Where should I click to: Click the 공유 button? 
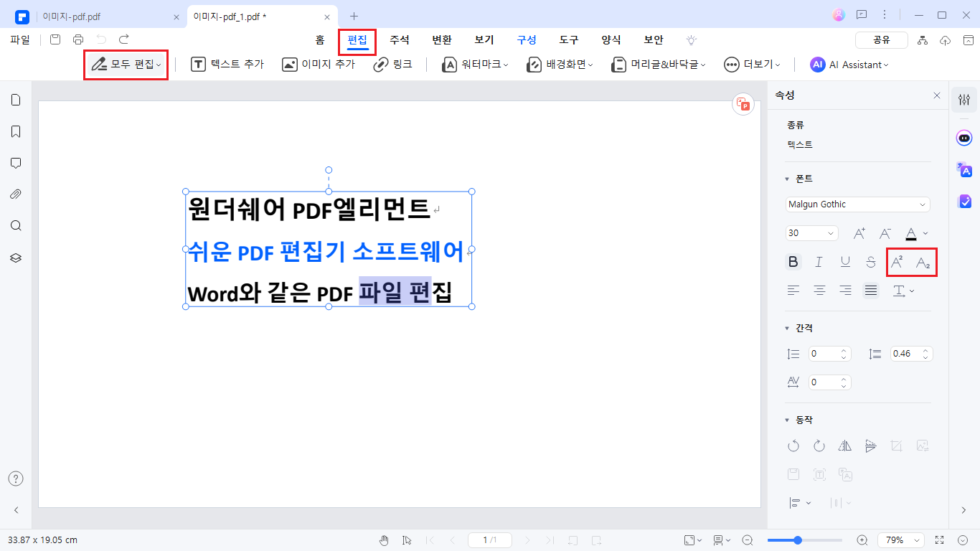[882, 40]
